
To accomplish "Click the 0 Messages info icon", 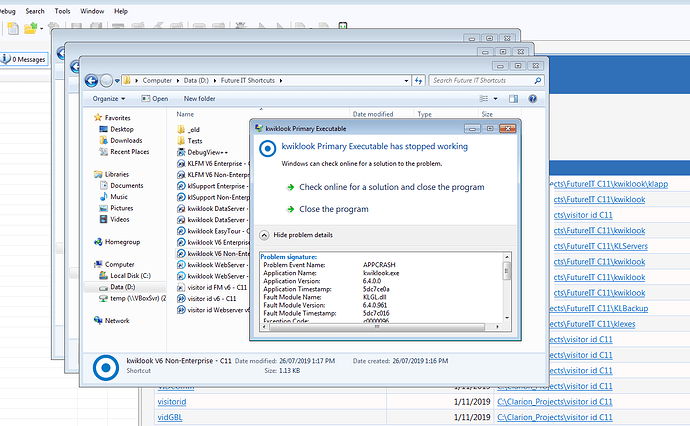I will click(x=6, y=59).
